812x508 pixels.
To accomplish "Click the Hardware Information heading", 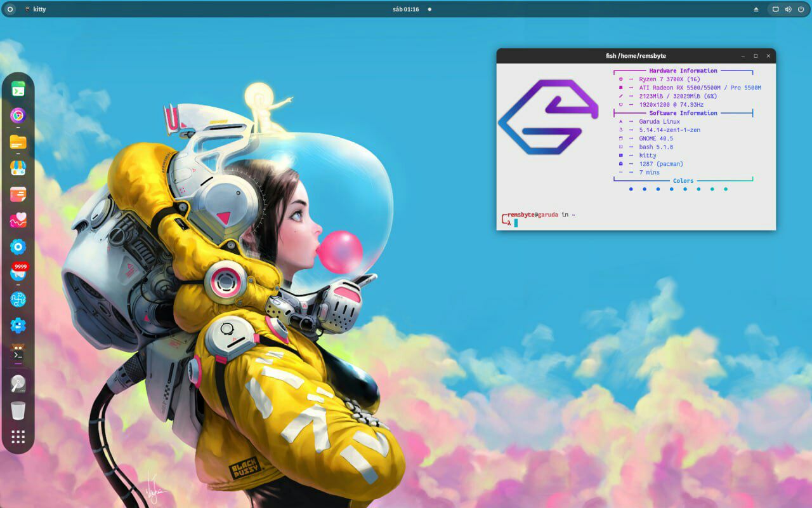I will tap(683, 71).
